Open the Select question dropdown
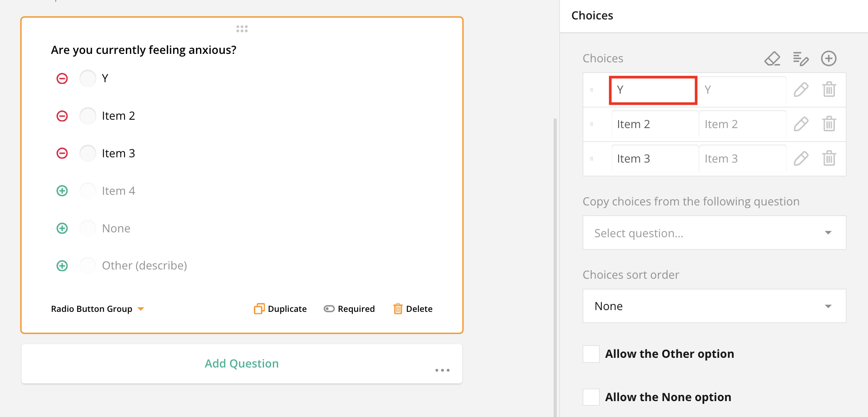This screenshot has height=417, width=868. tap(713, 233)
